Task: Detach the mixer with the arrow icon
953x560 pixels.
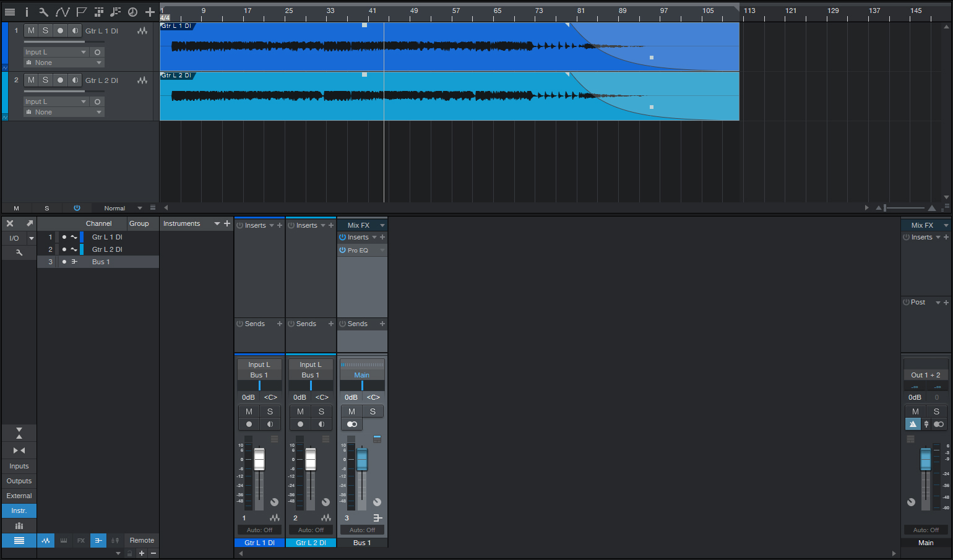Action: point(29,223)
